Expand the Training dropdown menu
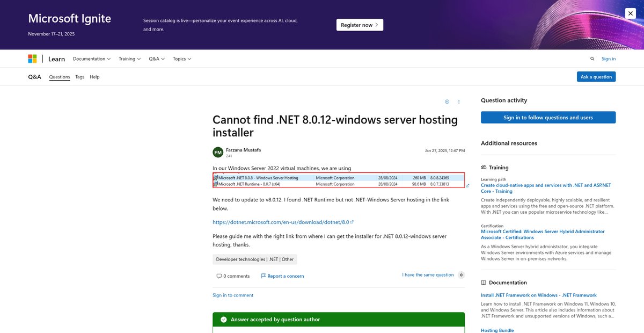Viewport: 644px width, 333px height. [x=130, y=59]
